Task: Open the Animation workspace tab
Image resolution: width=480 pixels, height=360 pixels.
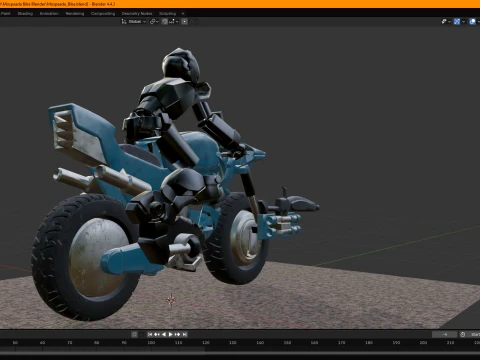Action: 49,14
